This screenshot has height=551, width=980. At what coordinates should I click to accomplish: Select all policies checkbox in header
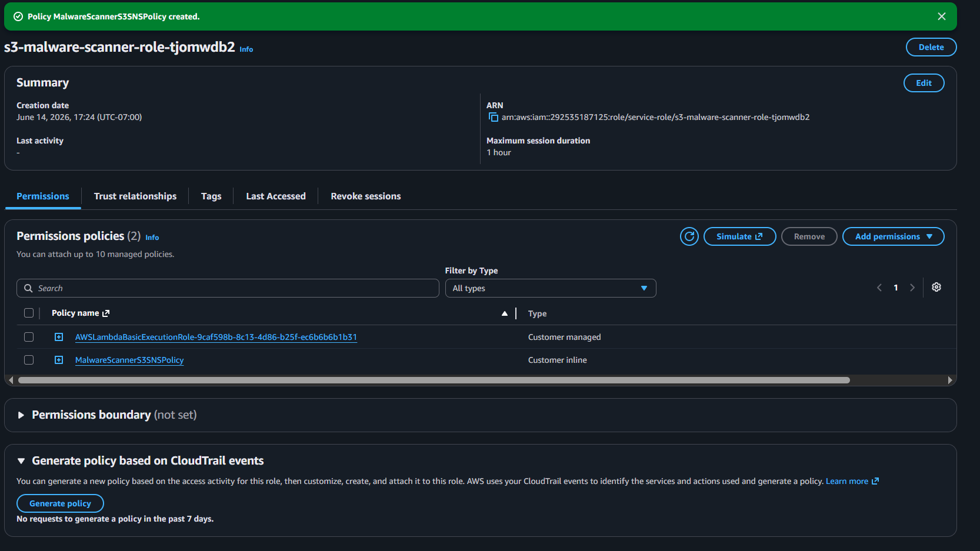pos(29,313)
